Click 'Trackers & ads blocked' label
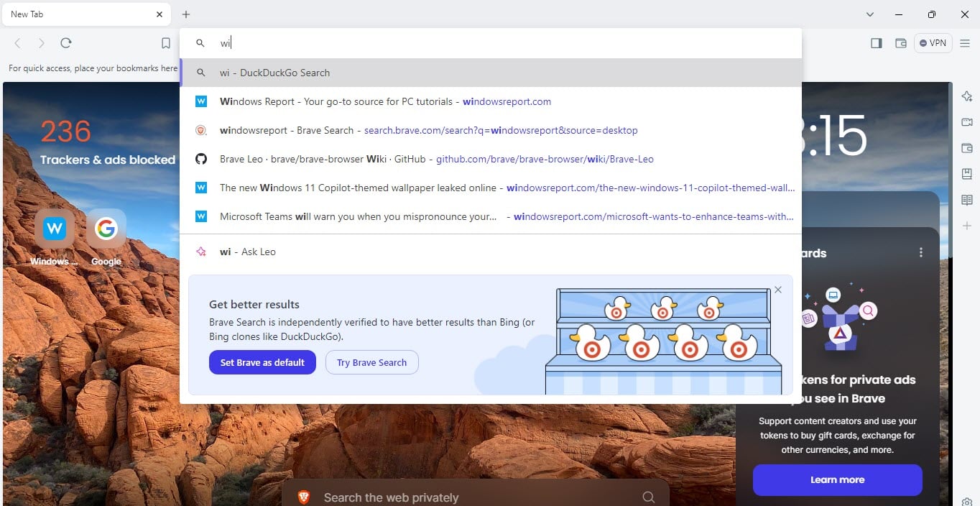 click(108, 160)
